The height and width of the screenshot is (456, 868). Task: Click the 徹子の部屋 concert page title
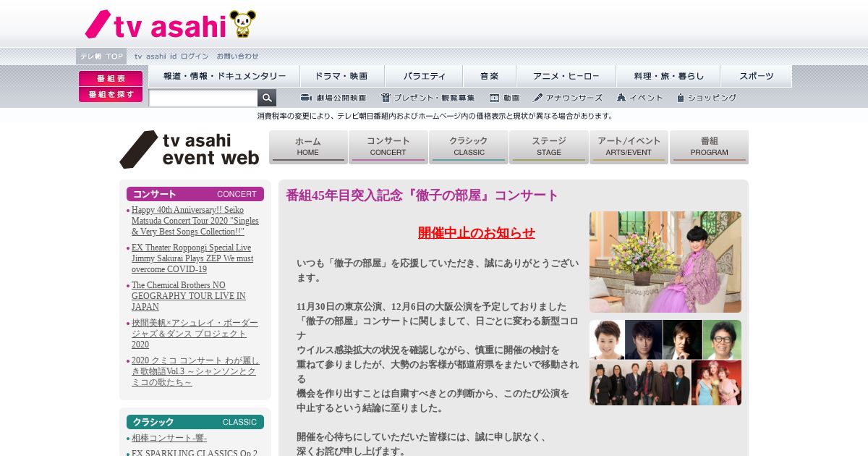click(422, 195)
